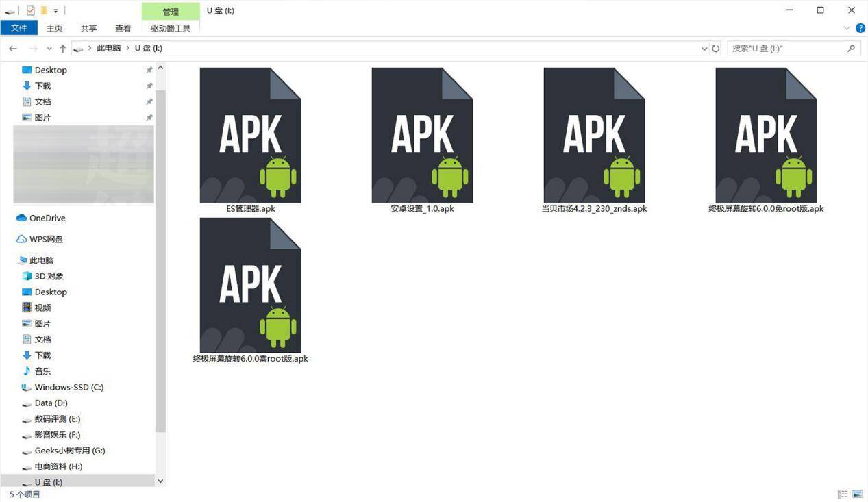The height and width of the screenshot is (502, 868).
Task: Go forward with the right arrow
Action: point(33,49)
